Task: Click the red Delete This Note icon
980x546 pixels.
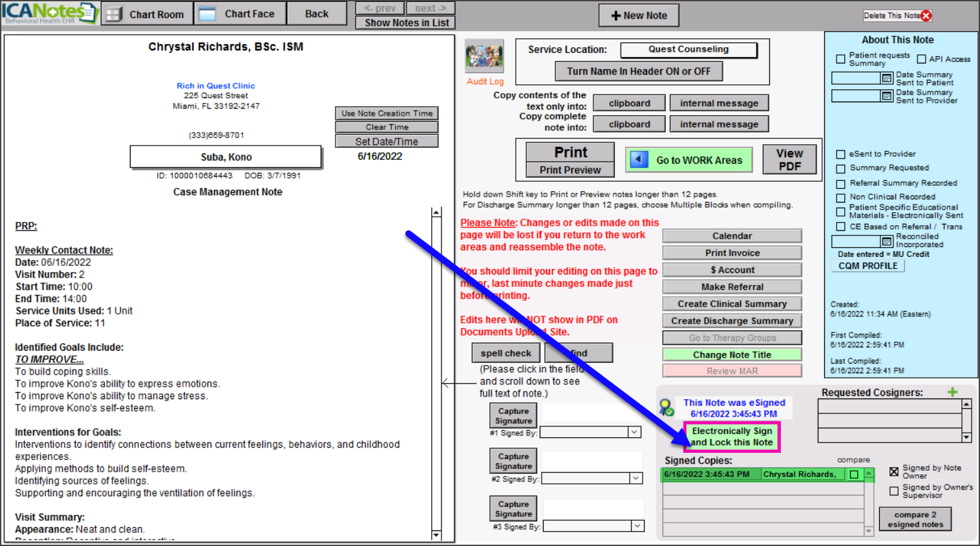Action: click(926, 16)
